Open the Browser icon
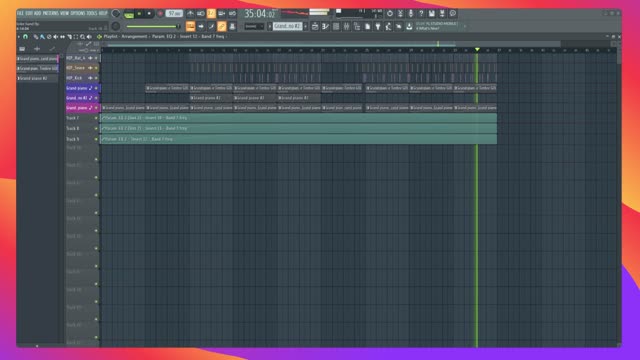 [x=356, y=27]
